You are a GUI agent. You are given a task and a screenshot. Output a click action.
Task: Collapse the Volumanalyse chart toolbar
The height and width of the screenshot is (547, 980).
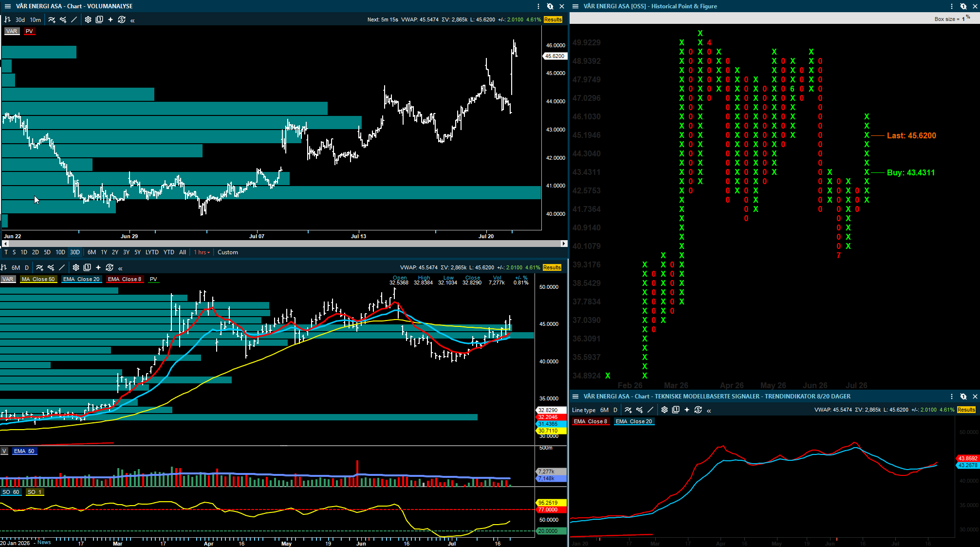(132, 20)
